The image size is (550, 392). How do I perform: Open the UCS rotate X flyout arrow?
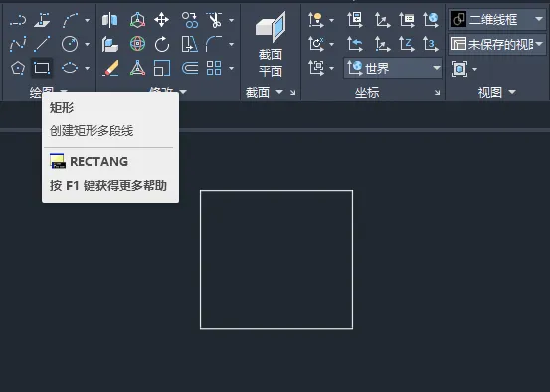331,44
